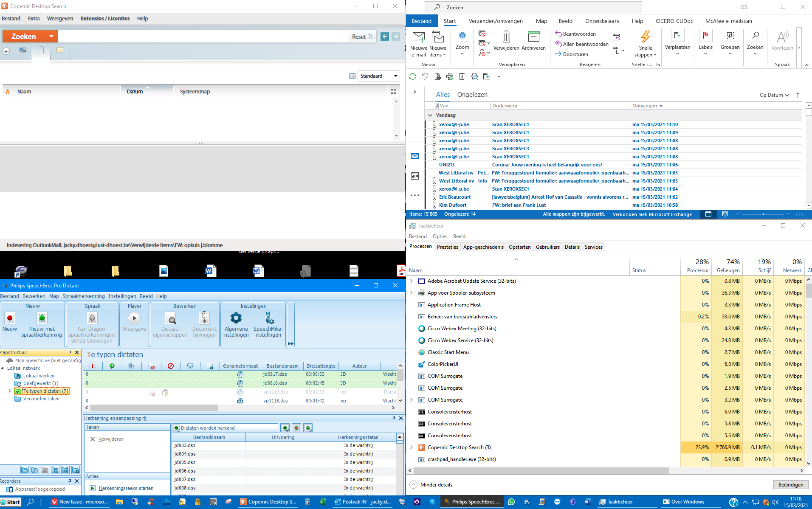812x509 pixels.
Task: Expand Te typen dictaten tree node
Action: click(x=10, y=391)
